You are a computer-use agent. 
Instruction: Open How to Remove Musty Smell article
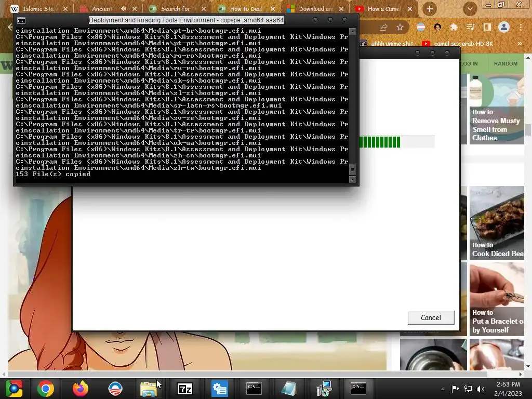click(497, 109)
